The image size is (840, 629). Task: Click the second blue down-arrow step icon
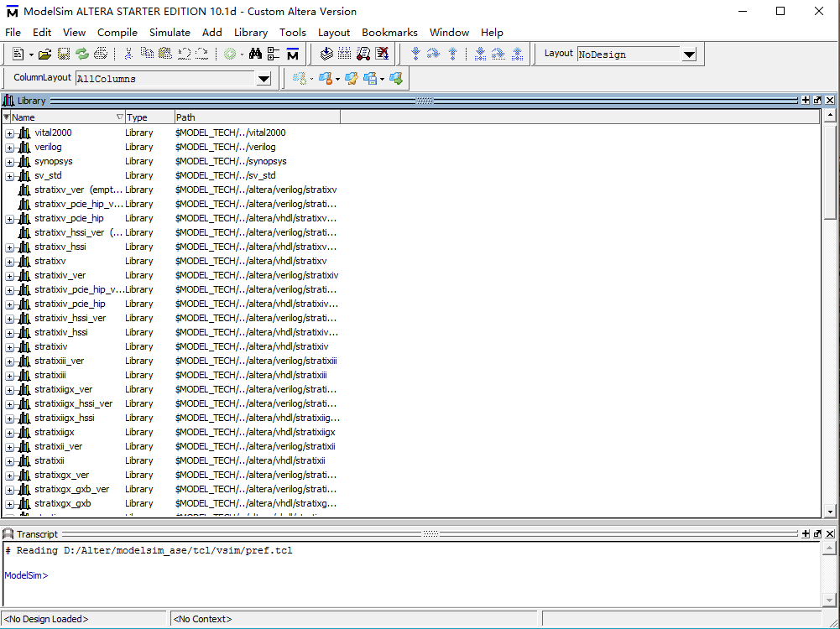coord(481,54)
